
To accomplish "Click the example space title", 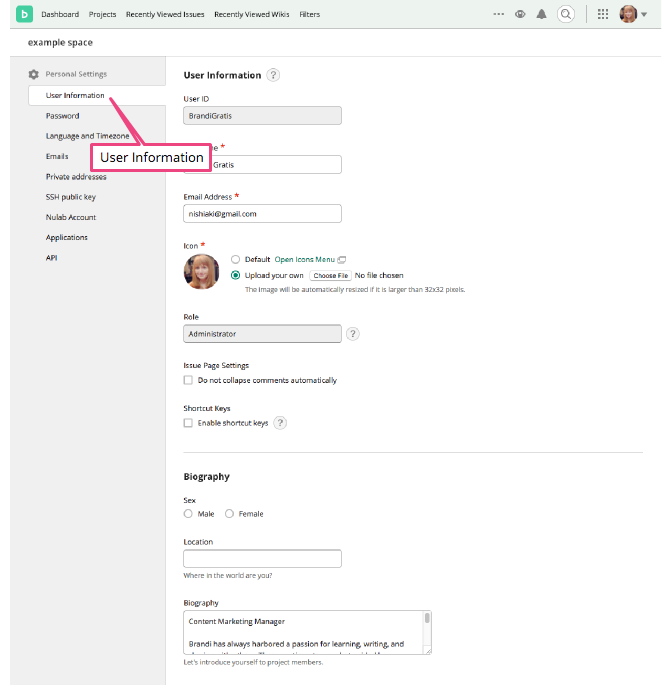I will (60, 42).
